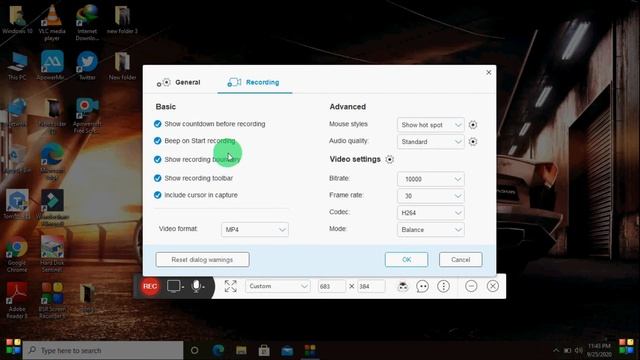Select the Twitter desktop shortcut
The width and height of the screenshot is (640, 360).
pos(87,65)
